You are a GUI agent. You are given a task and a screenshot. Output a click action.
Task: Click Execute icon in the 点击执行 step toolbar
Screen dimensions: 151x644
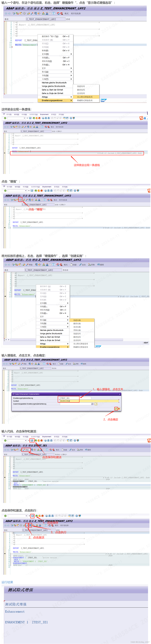pyautogui.click(x=30, y=526)
